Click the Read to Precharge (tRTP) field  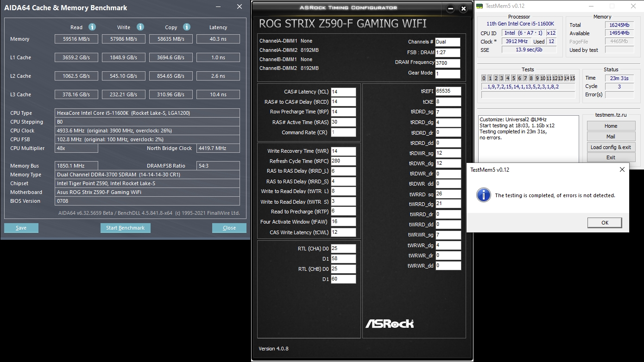[x=343, y=212]
